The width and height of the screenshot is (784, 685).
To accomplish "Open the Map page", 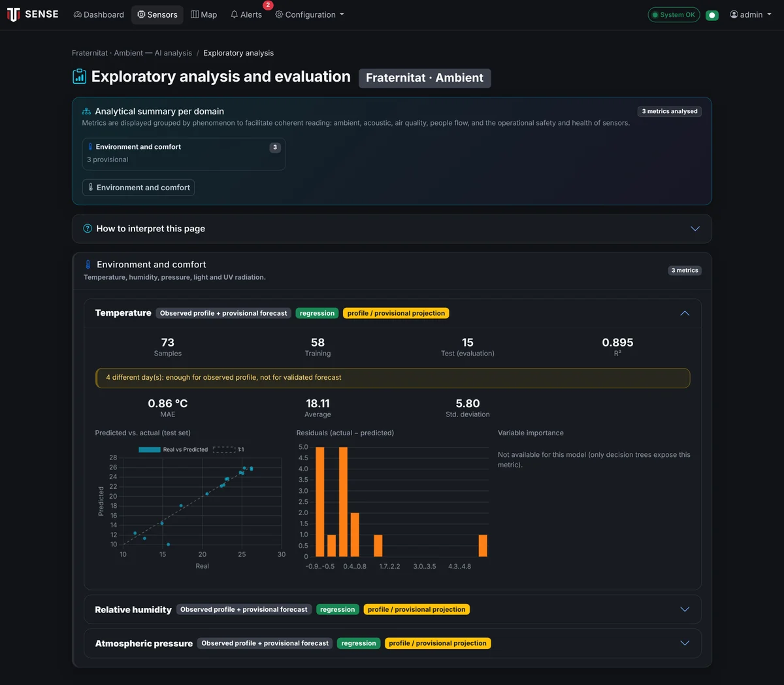I will click(204, 14).
